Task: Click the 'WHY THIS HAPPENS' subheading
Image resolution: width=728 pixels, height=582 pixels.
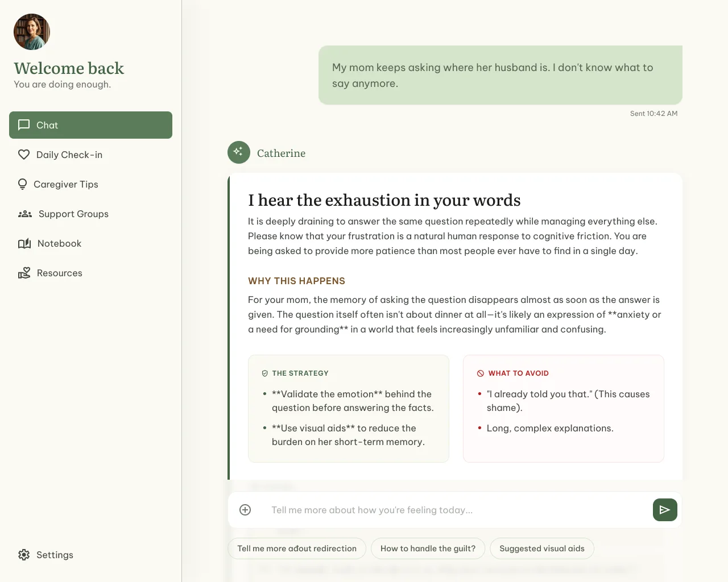Action: pyautogui.click(x=296, y=281)
